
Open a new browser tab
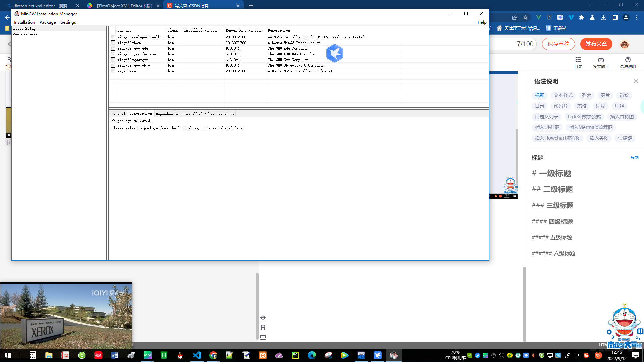(251, 6)
